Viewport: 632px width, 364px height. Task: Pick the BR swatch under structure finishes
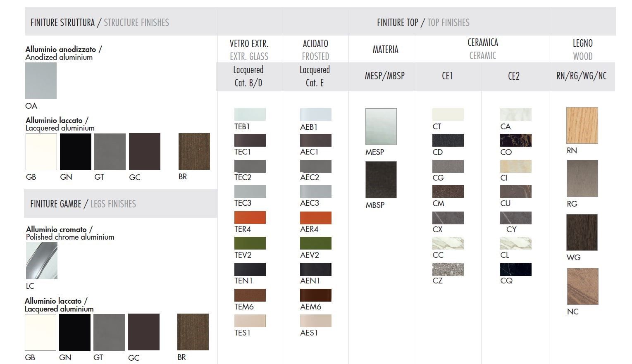point(194,151)
